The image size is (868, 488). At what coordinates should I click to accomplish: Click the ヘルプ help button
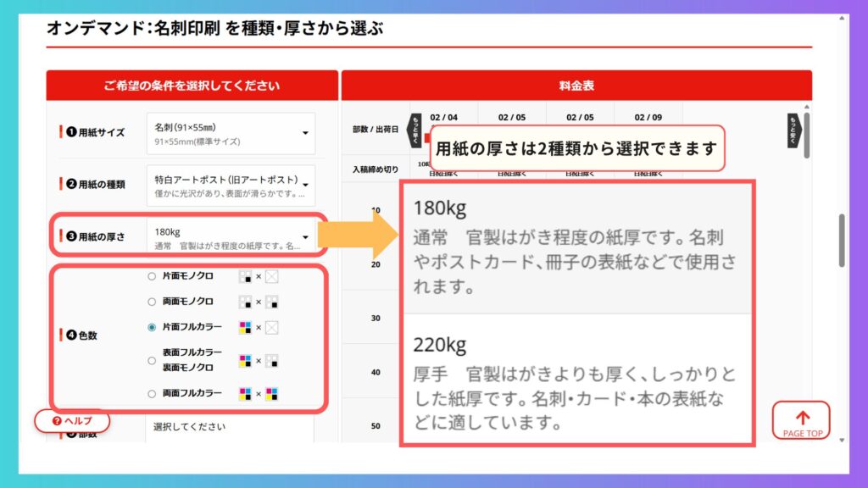(x=72, y=421)
